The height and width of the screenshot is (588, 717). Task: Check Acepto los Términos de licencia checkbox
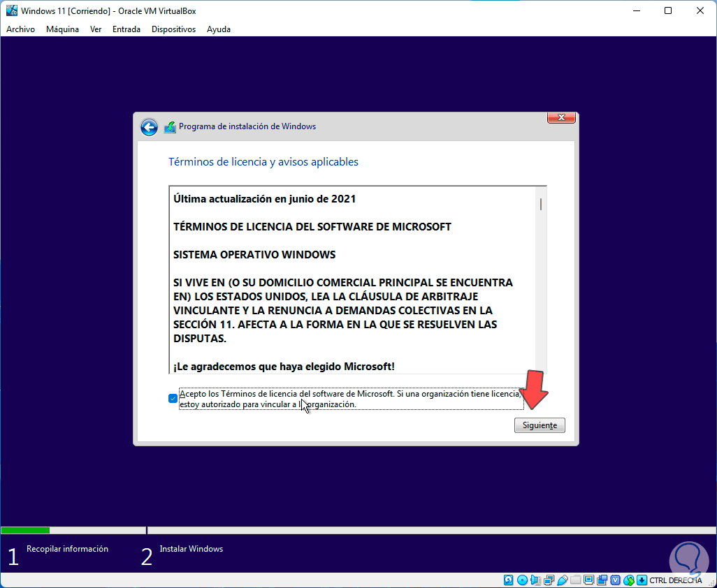point(173,398)
